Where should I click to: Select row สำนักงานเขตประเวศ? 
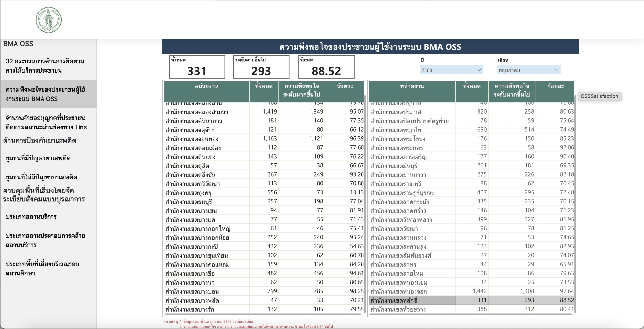click(x=472, y=112)
